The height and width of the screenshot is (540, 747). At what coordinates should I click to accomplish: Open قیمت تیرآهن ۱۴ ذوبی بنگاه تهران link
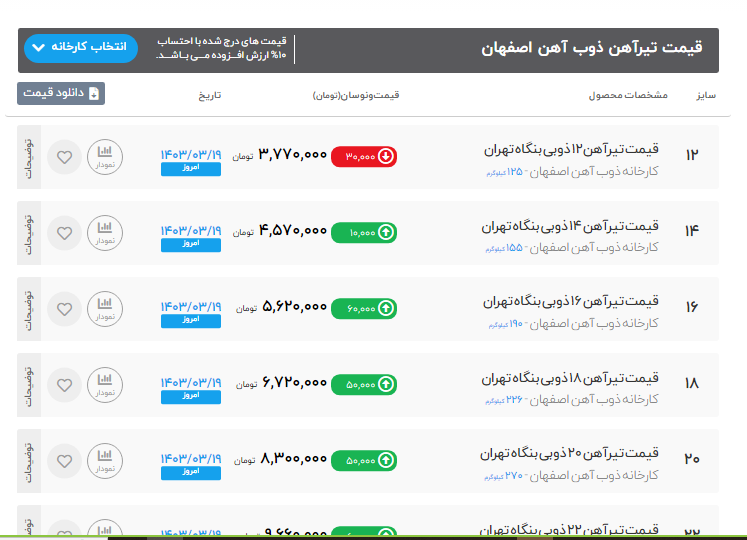(570, 225)
